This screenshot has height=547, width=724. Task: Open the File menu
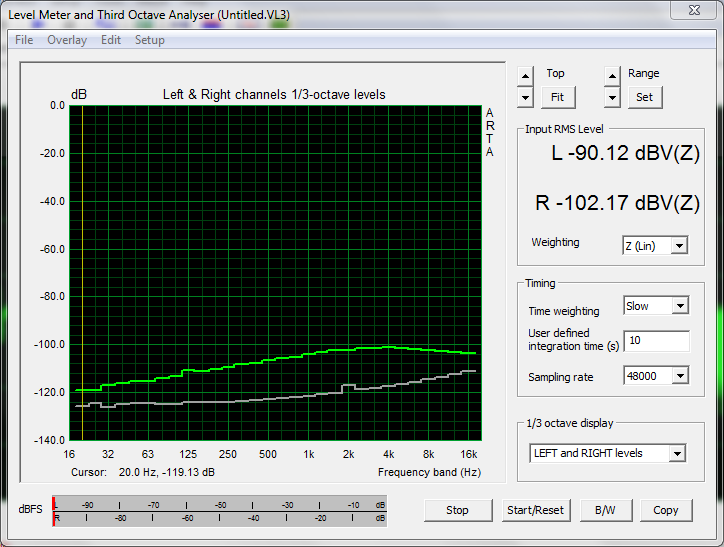24,40
